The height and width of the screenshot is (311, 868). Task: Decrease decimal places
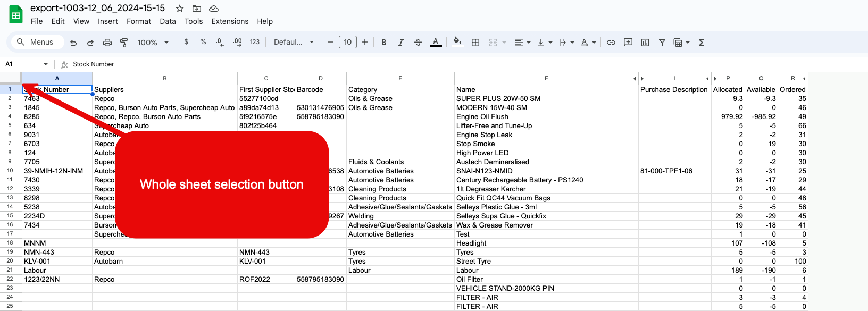click(x=220, y=42)
